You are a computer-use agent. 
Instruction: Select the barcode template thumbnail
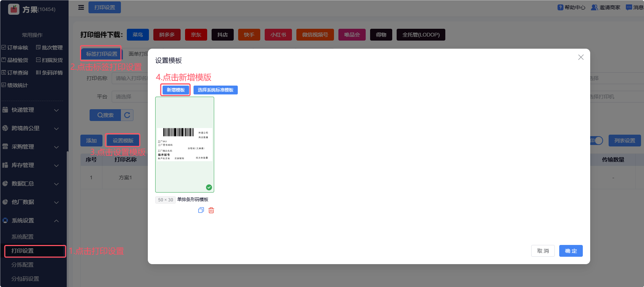click(x=185, y=145)
